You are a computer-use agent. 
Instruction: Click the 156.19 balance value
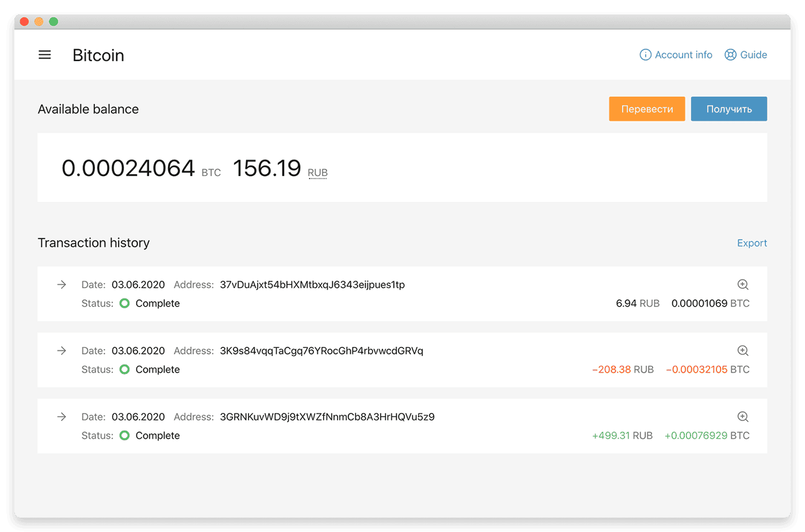[x=267, y=168]
